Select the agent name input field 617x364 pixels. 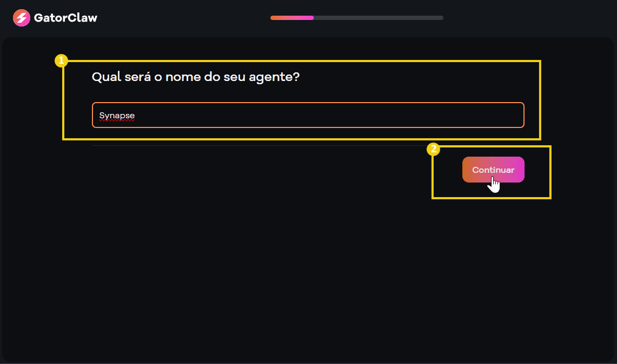click(x=308, y=115)
